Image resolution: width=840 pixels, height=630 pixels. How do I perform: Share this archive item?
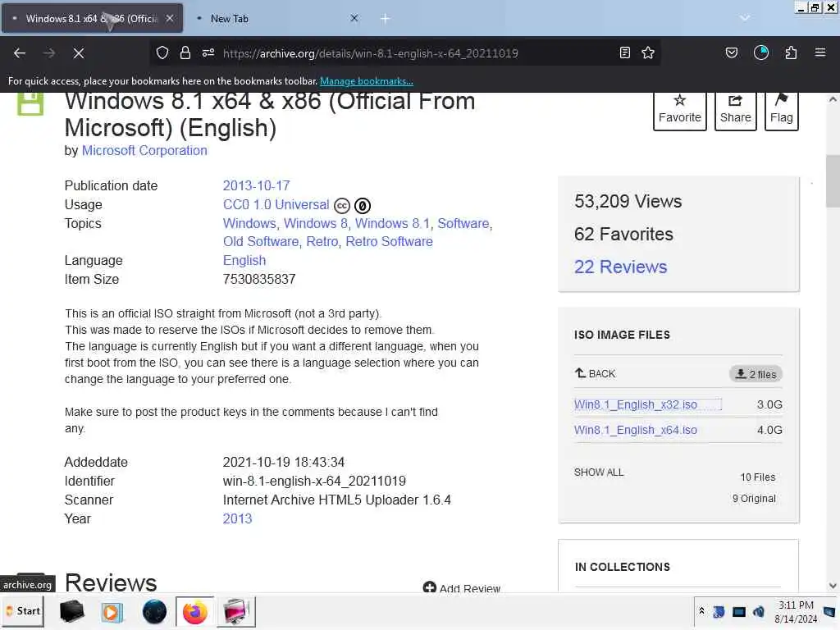tap(736, 111)
